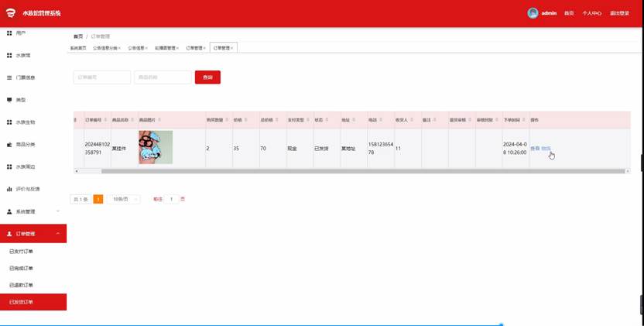The width and height of the screenshot is (644, 326).
Task: Click the admin avatar image
Action: [533, 13]
